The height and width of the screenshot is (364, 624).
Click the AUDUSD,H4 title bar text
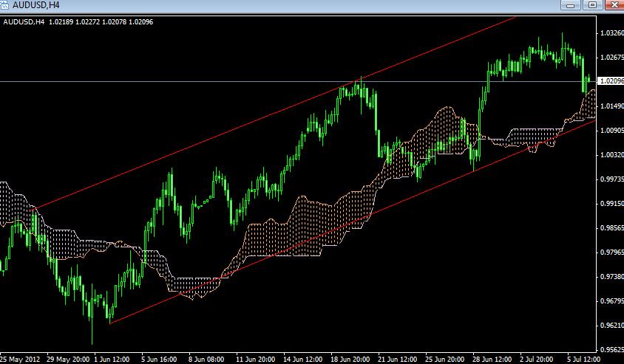pyautogui.click(x=35, y=6)
